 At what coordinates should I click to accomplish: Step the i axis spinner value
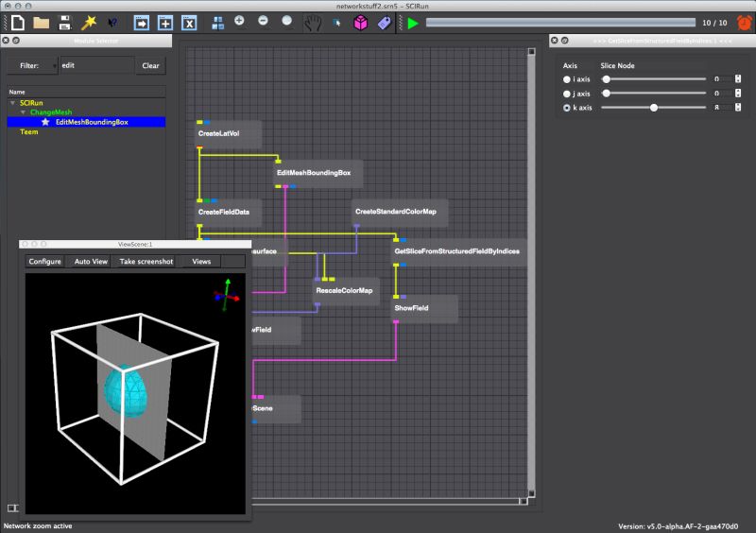738,79
